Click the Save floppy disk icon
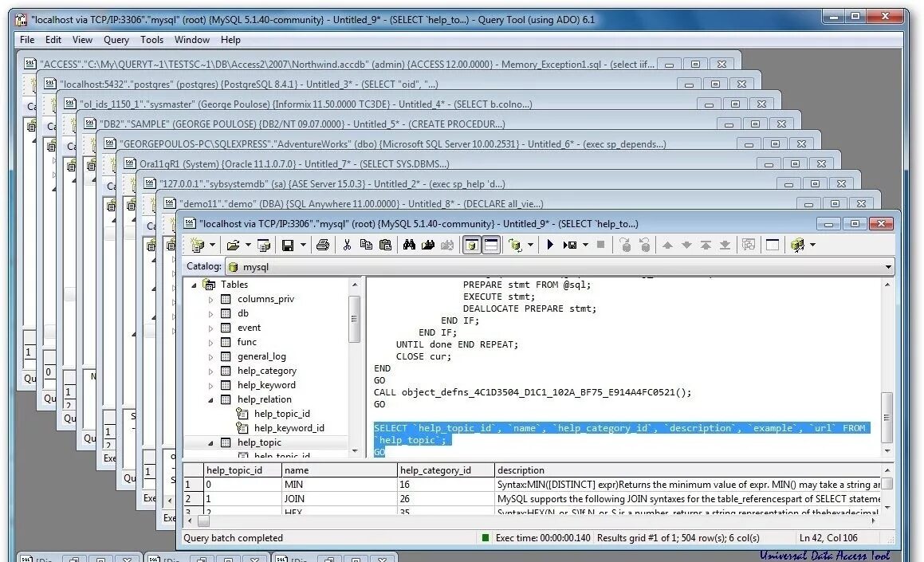This screenshot has width=924, height=562. click(x=288, y=245)
